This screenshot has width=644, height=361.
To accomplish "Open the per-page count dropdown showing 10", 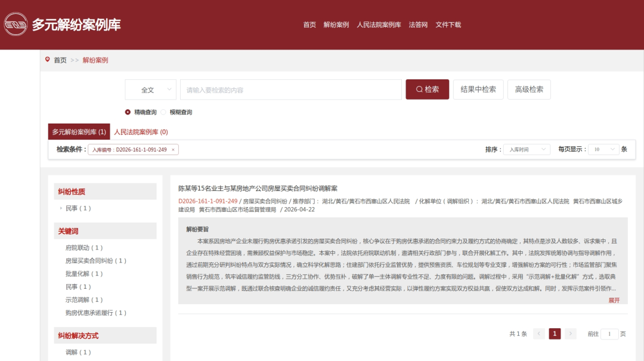I will tap(603, 149).
